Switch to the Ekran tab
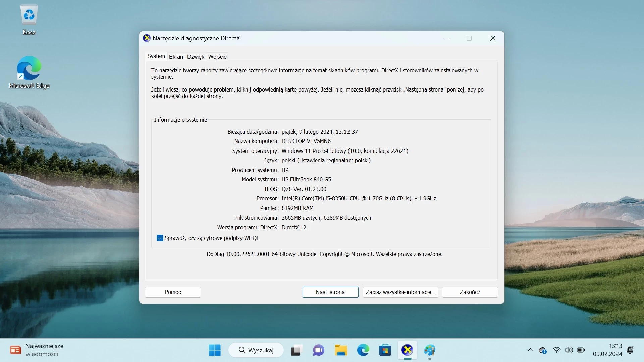This screenshot has height=362, width=644. [x=176, y=57]
